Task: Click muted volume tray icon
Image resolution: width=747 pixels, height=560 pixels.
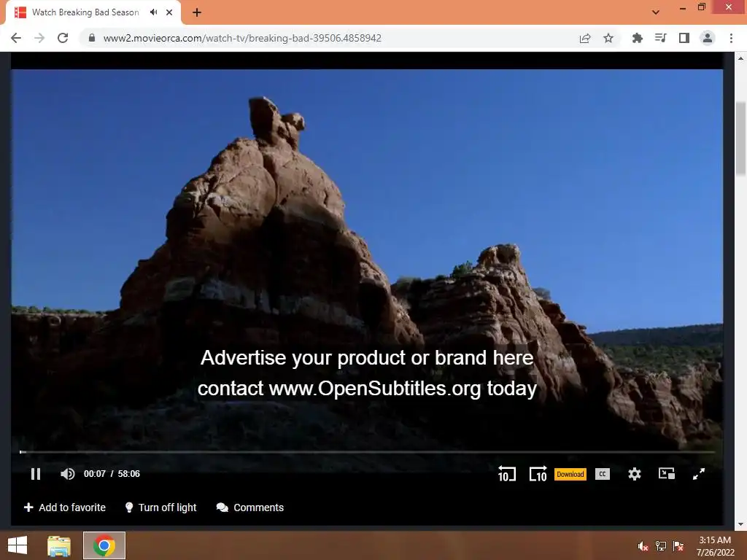Action: [x=643, y=546]
